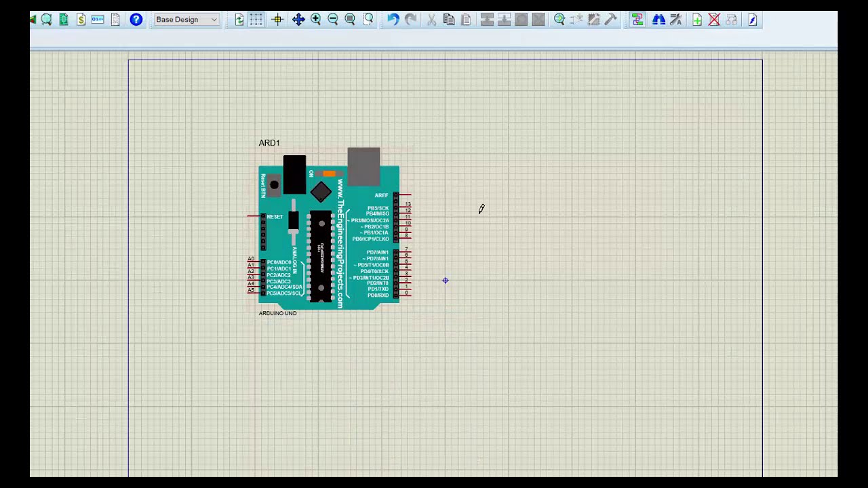868x488 pixels.
Task: Open the Bill of Materials dollar icon
Action: tap(81, 20)
